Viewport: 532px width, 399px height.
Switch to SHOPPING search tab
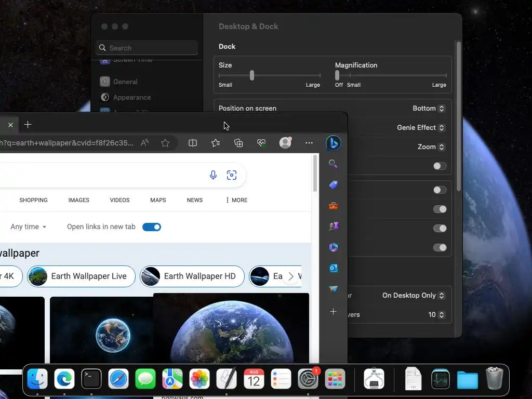(x=34, y=200)
